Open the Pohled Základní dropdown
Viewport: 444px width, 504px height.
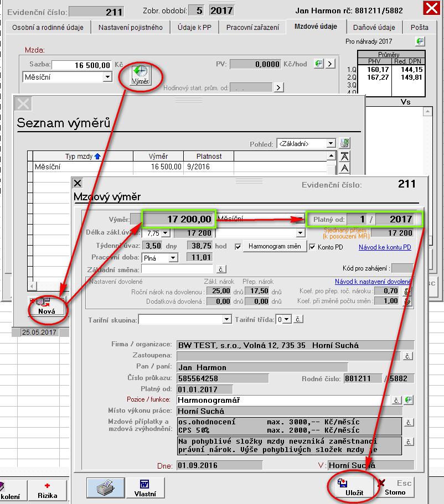[331, 143]
